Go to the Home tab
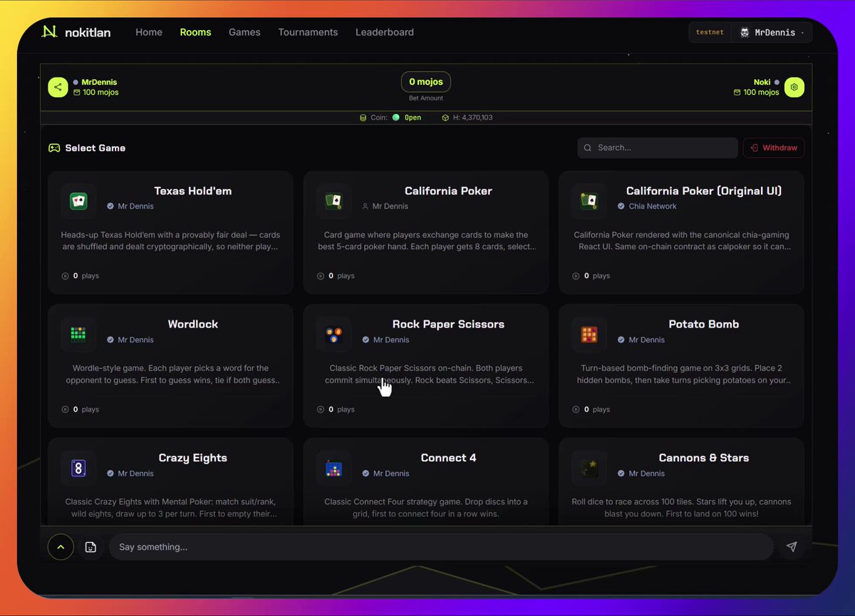This screenshot has height=616, width=855. [x=149, y=32]
